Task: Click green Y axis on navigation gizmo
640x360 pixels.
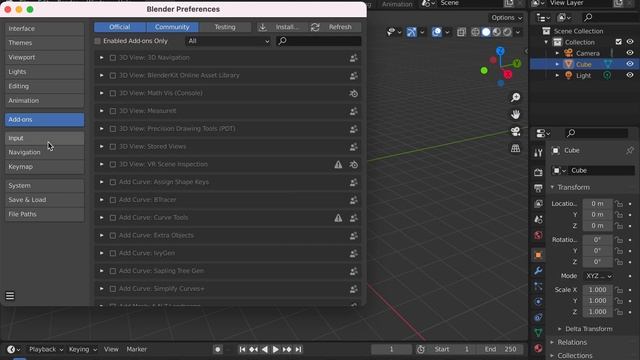Action: (x=517, y=63)
